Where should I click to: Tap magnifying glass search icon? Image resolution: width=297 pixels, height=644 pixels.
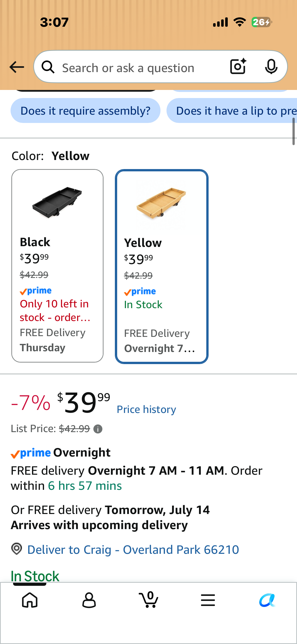coord(48,67)
